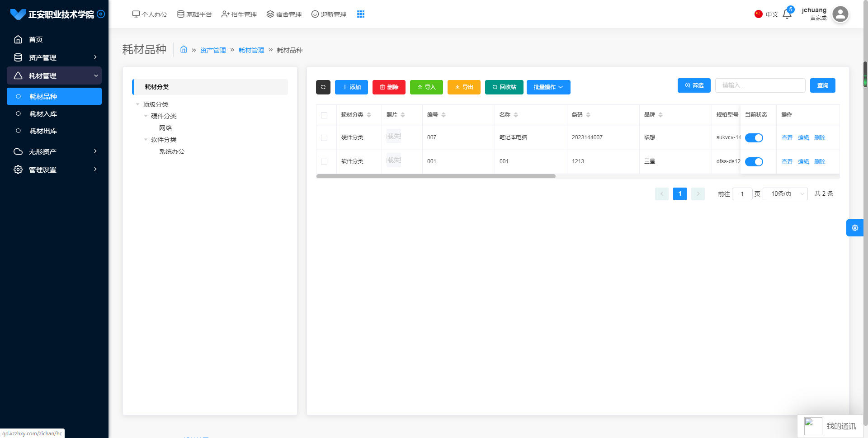Click the home breadcrumb icon

[184, 50]
